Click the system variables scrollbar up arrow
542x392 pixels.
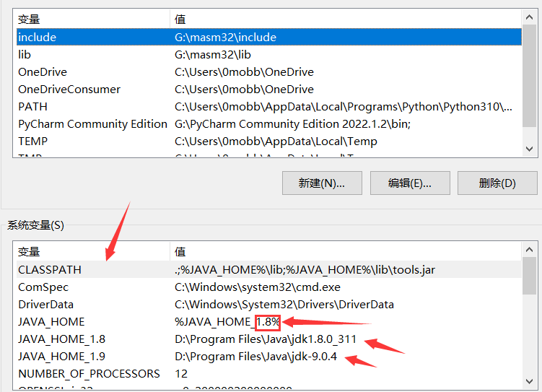(x=529, y=251)
